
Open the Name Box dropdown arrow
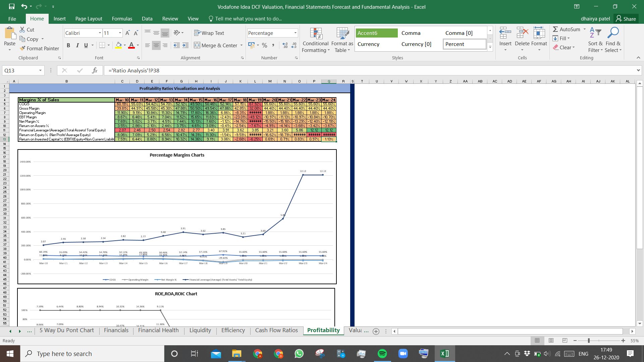pos(40,70)
